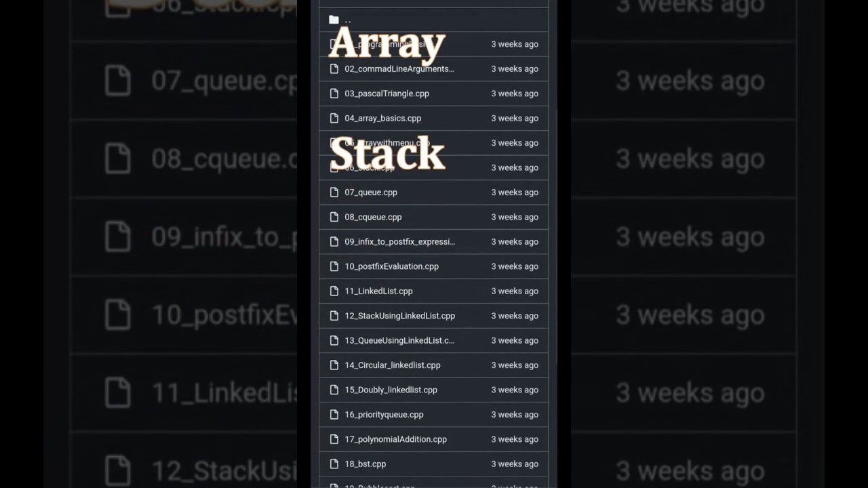The width and height of the screenshot is (868, 488).
Task: Go up to parent directory link
Action: click(x=348, y=20)
